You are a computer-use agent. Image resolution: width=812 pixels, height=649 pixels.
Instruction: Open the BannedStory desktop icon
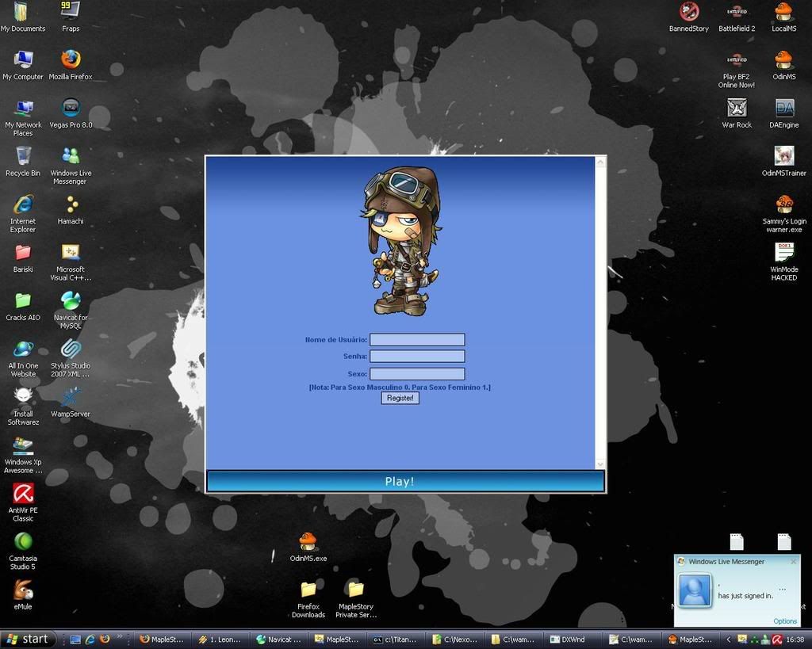click(x=688, y=12)
